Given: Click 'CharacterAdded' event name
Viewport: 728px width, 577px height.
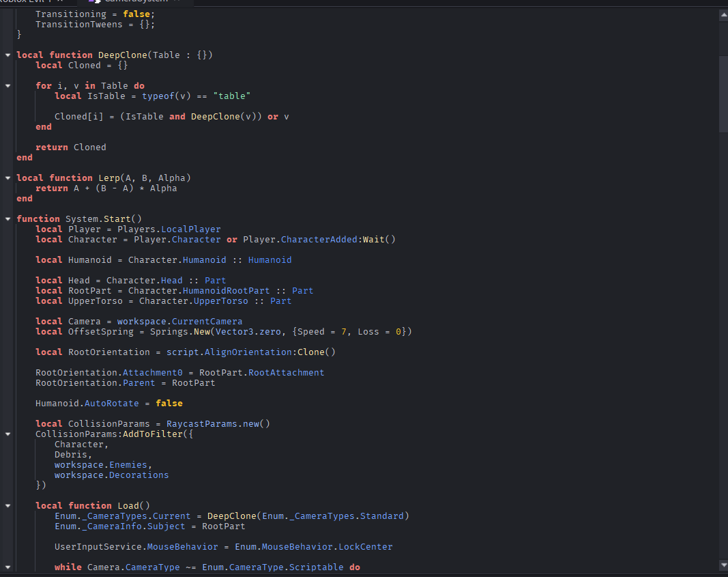Looking at the screenshot, I should pos(319,239).
